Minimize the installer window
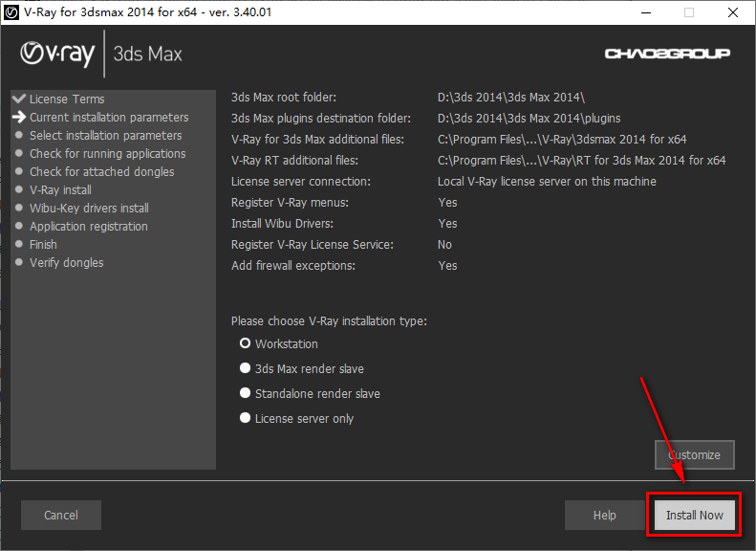This screenshot has height=551, width=756. tap(644, 12)
